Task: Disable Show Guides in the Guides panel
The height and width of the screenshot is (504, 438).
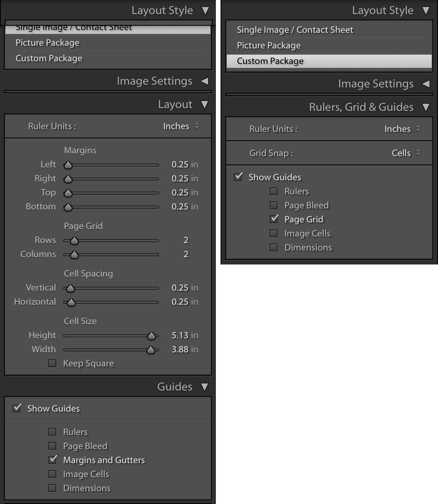Action: coord(16,408)
